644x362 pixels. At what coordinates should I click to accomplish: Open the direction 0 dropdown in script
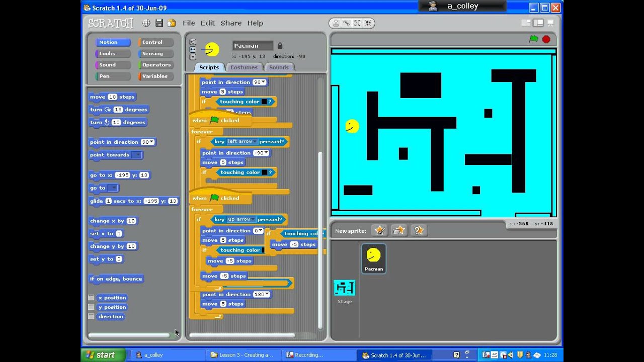click(x=261, y=231)
